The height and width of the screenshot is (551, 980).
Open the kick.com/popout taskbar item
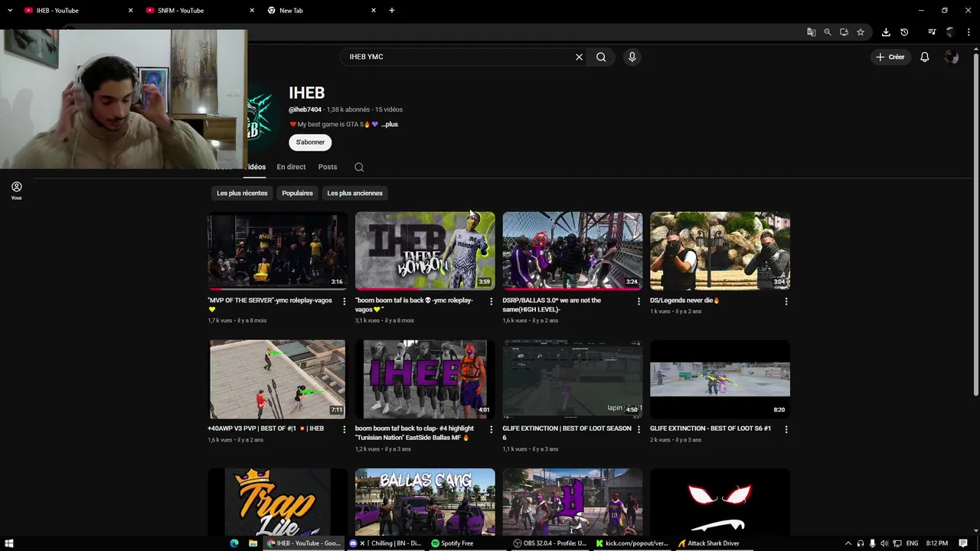[632, 543]
